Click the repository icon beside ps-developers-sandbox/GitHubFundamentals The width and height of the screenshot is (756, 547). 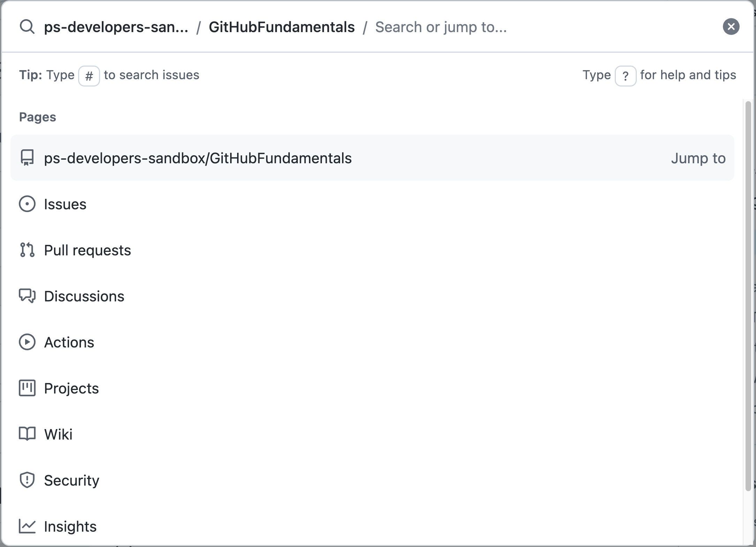[27, 158]
